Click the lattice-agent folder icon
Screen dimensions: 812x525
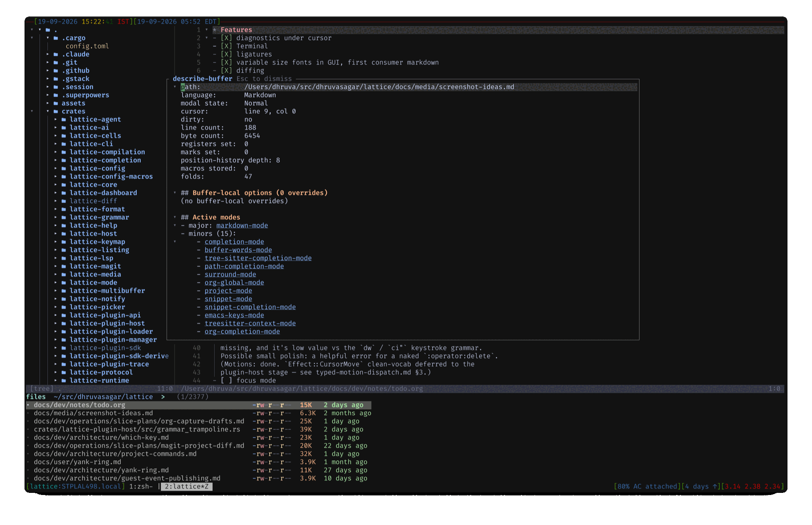pos(64,120)
